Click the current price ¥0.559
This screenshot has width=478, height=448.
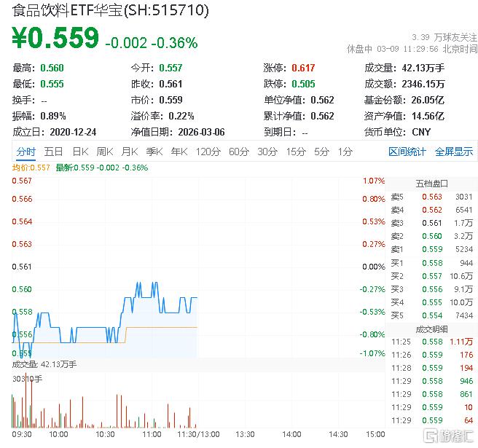55,38
